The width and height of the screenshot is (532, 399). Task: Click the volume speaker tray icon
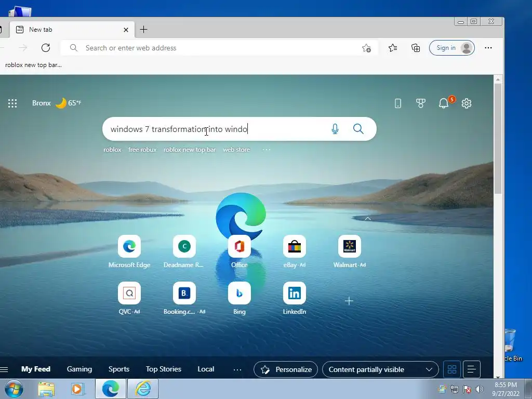pyautogui.click(x=480, y=389)
